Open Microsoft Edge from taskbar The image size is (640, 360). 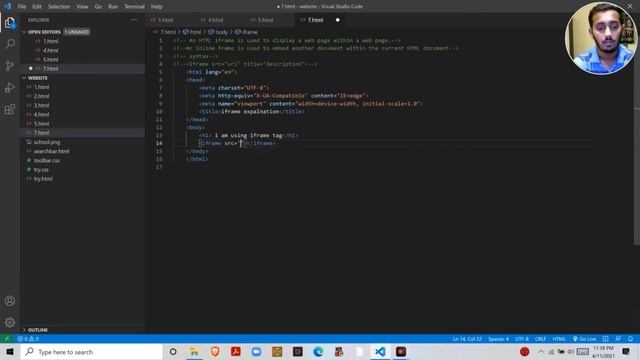tap(318, 351)
